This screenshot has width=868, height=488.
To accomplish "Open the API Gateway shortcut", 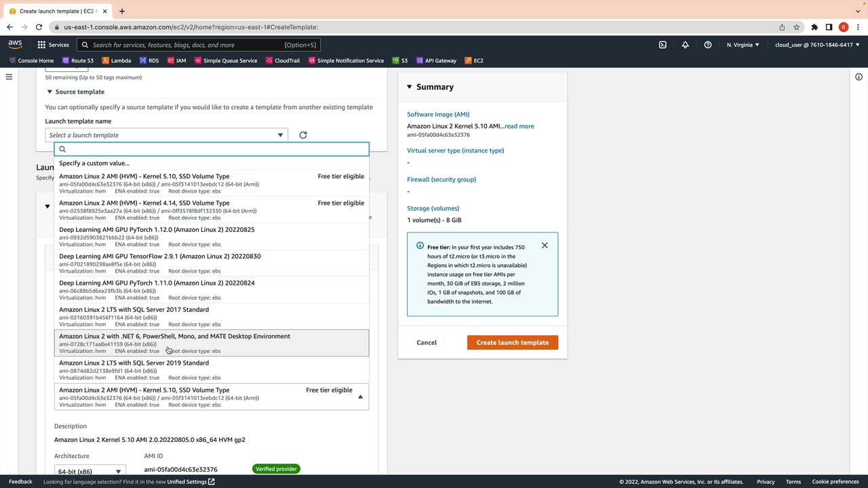I will pyautogui.click(x=436, y=60).
